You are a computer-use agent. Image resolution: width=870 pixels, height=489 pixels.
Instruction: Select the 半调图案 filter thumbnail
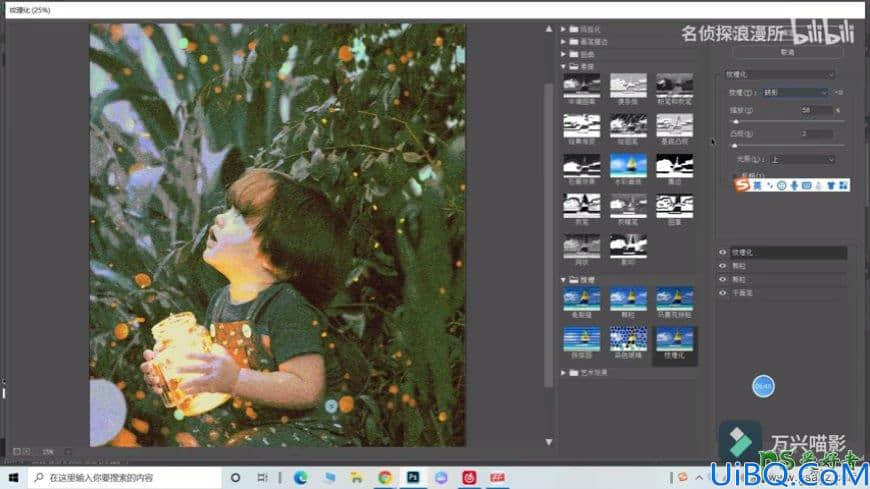(581, 85)
